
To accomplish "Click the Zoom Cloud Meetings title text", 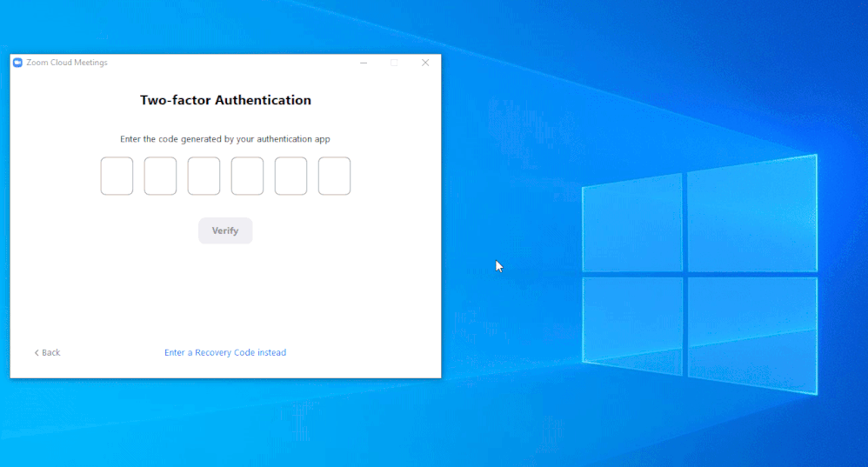I will coord(67,63).
